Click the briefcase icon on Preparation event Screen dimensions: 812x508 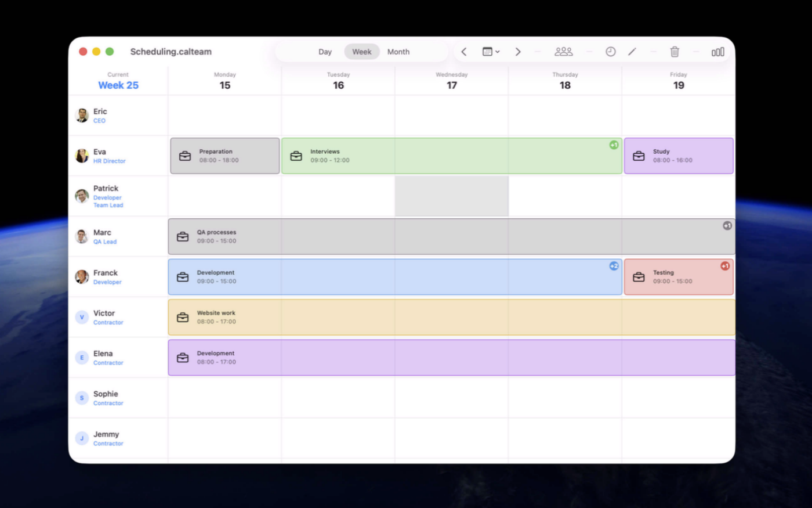coord(185,156)
